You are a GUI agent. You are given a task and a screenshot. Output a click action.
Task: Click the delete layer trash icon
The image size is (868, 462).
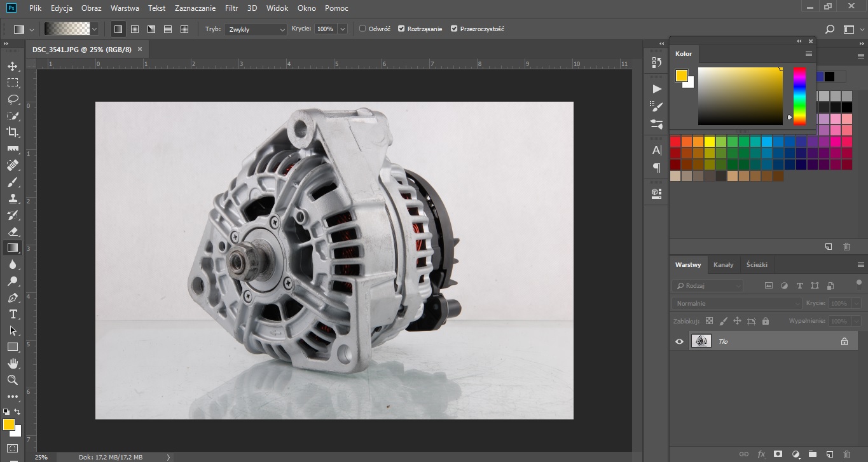point(846,454)
